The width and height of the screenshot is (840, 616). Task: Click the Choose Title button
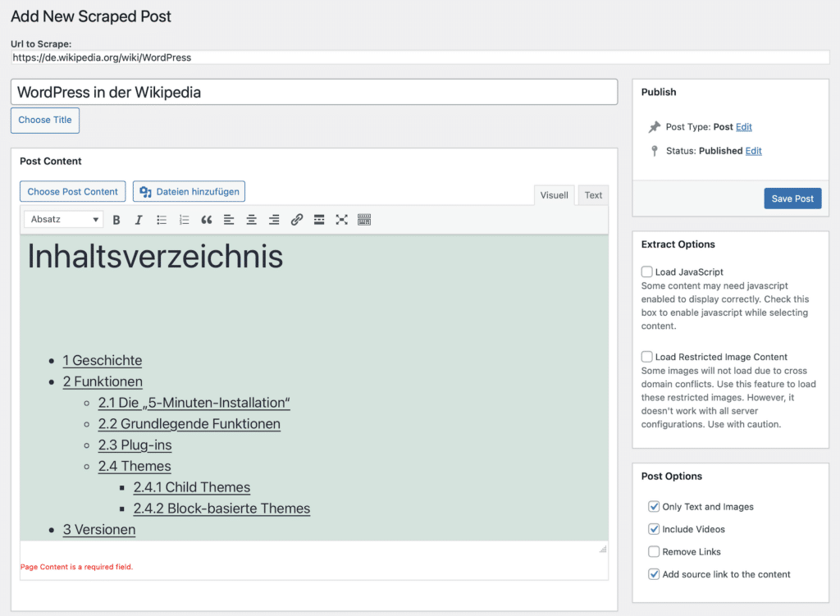(x=45, y=120)
